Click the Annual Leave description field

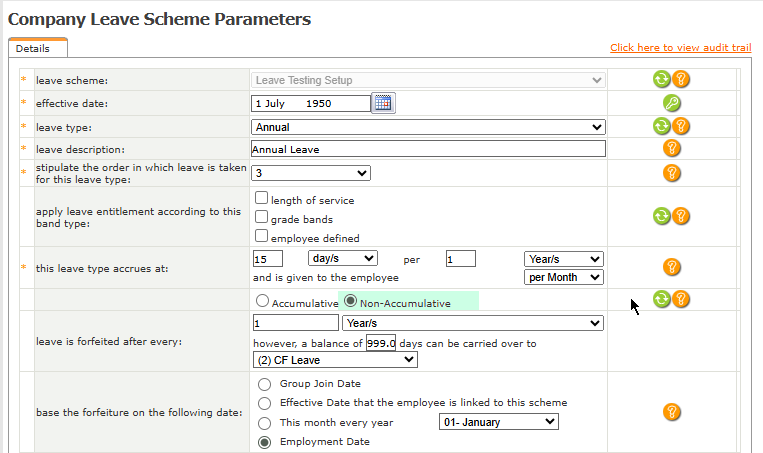click(x=428, y=149)
